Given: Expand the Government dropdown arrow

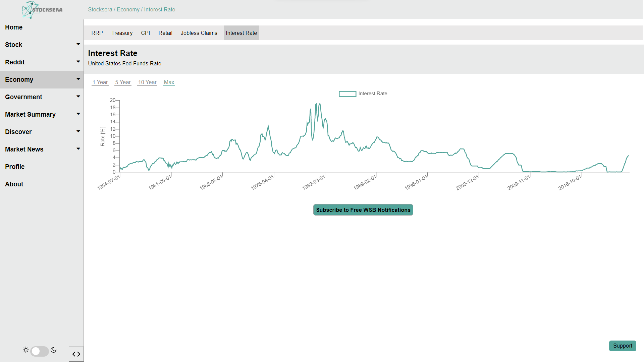Looking at the screenshot, I should pyautogui.click(x=78, y=97).
